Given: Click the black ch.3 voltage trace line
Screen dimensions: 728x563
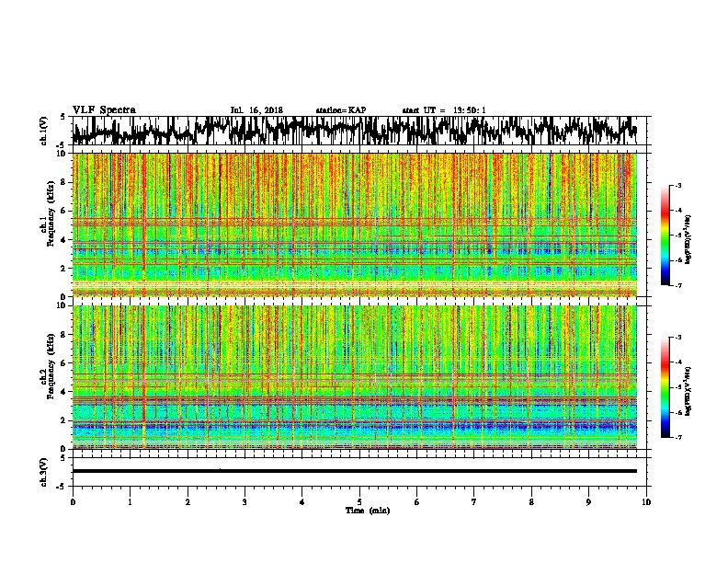Looking at the screenshot, I should pos(355,471).
